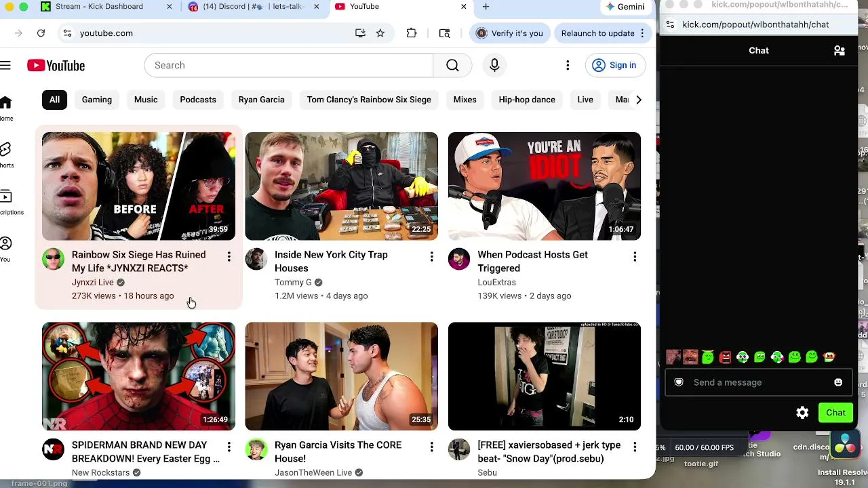Open more actions for When Podcast Hosts video
Screen dimensions: 868x488
click(635, 257)
